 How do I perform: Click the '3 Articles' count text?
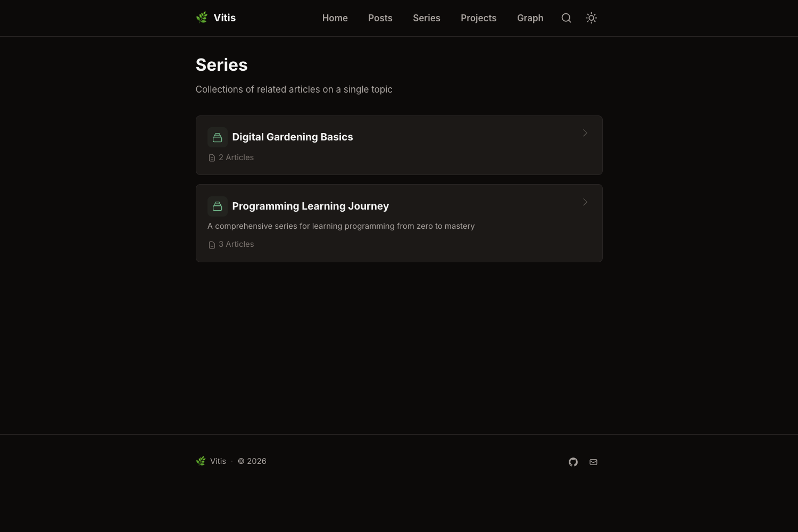click(x=236, y=244)
